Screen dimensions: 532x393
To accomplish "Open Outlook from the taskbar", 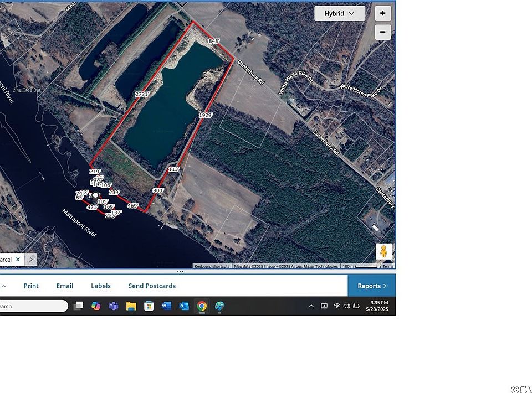I will [x=184, y=306].
